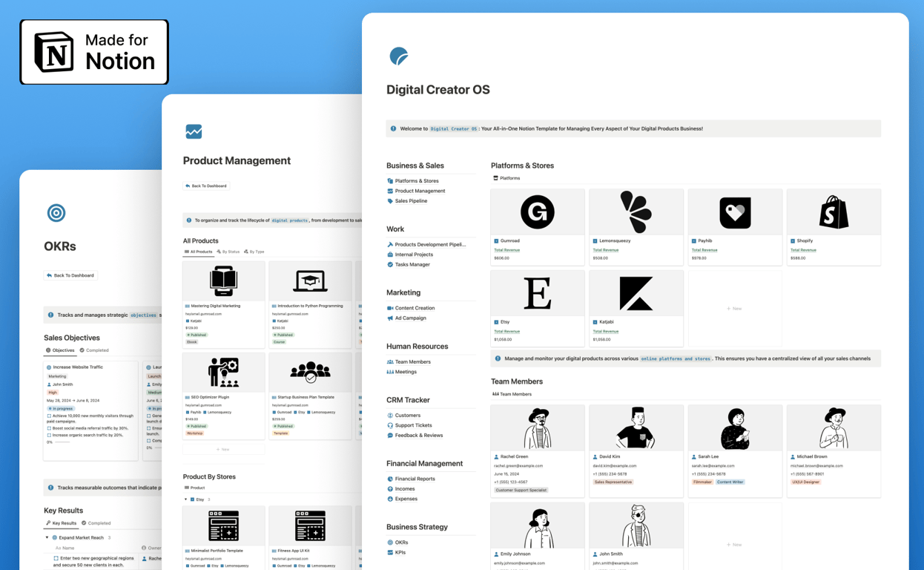924x570 pixels.
Task: Open KPIs link in Business Strategy
Action: point(400,552)
